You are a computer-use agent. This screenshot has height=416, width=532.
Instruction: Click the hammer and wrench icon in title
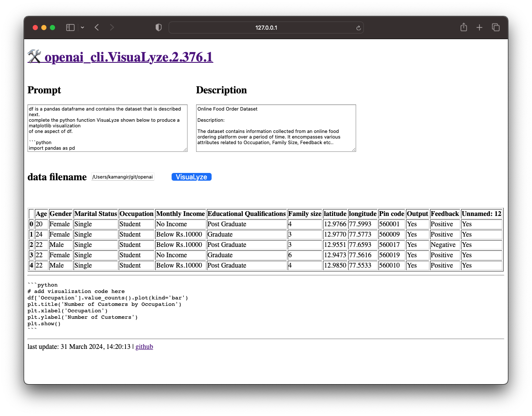pyautogui.click(x=34, y=56)
